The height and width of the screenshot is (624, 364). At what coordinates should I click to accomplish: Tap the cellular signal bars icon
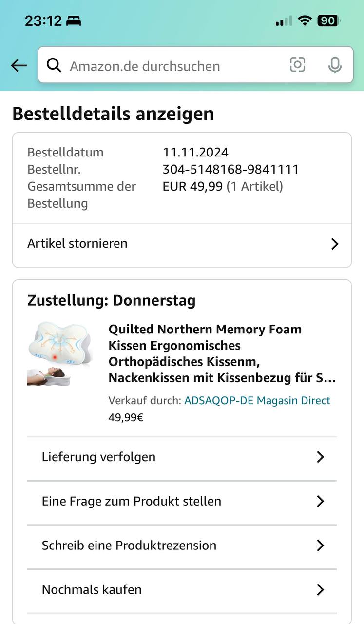tap(284, 21)
